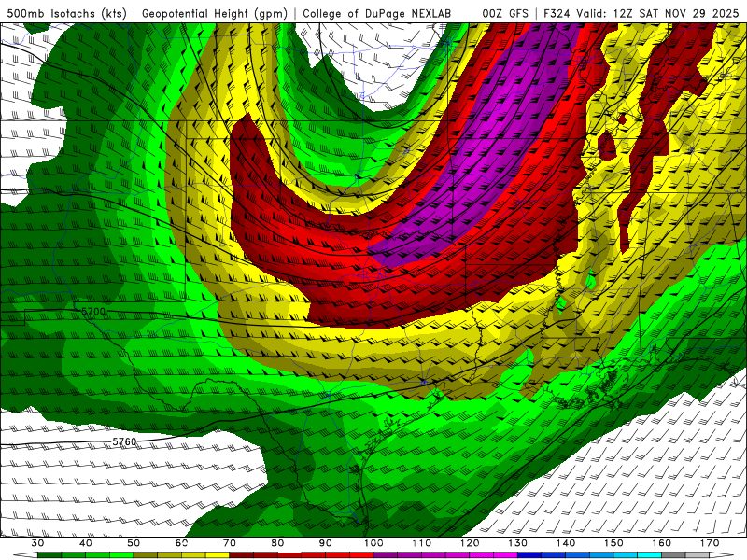Click the "40" value on the color scale

86,543
